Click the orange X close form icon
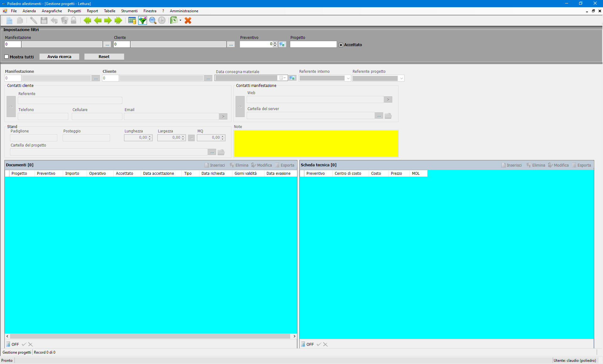Image resolution: width=603 pixels, height=364 pixels. pyautogui.click(x=188, y=20)
